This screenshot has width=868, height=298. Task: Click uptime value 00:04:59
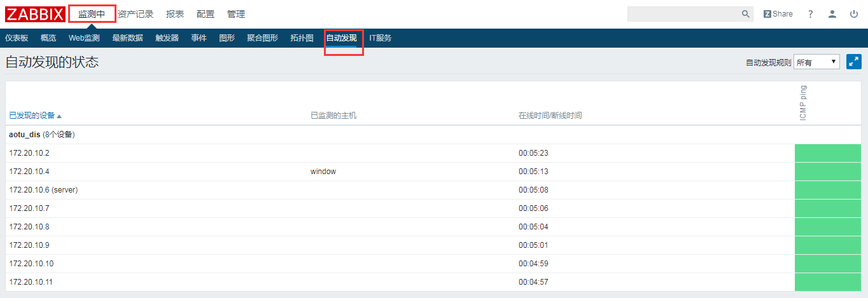(x=533, y=264)
